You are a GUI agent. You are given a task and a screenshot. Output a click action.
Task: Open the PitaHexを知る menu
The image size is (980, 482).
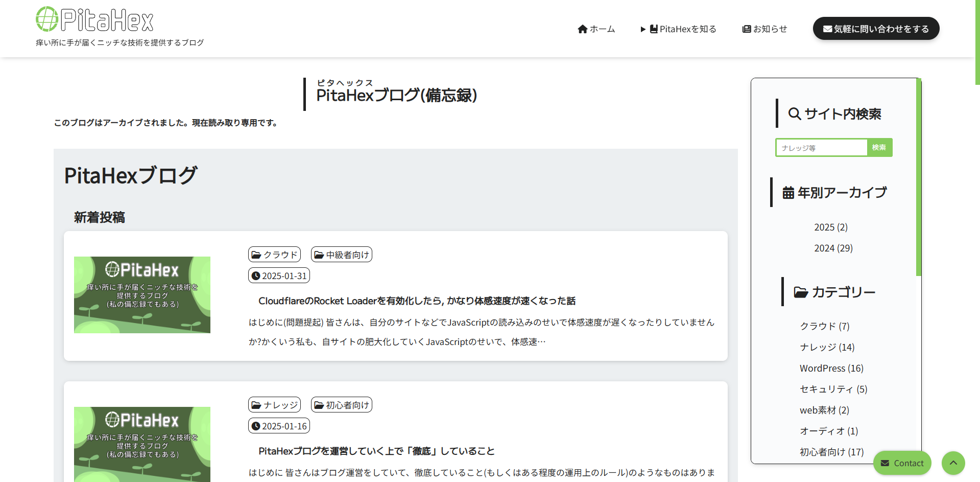[678, 29]
